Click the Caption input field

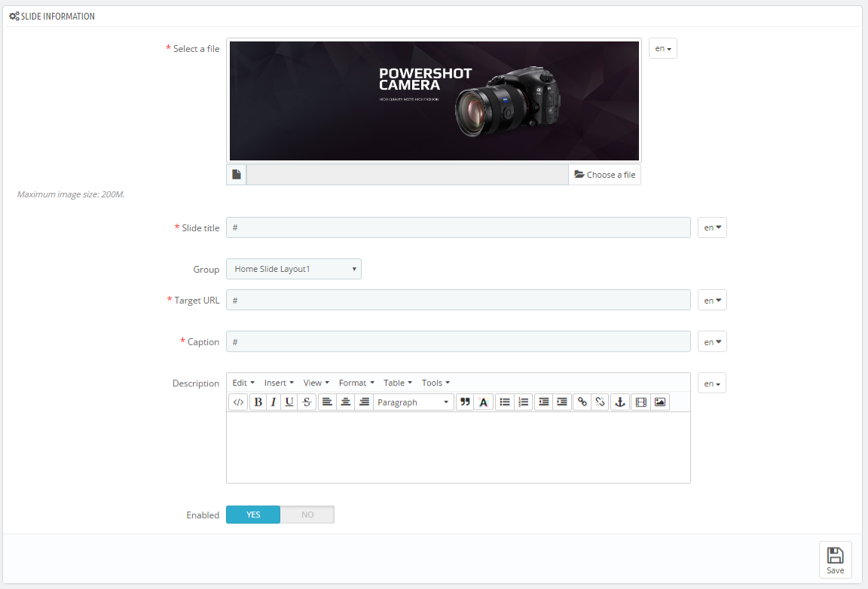[x=458, y=341]
